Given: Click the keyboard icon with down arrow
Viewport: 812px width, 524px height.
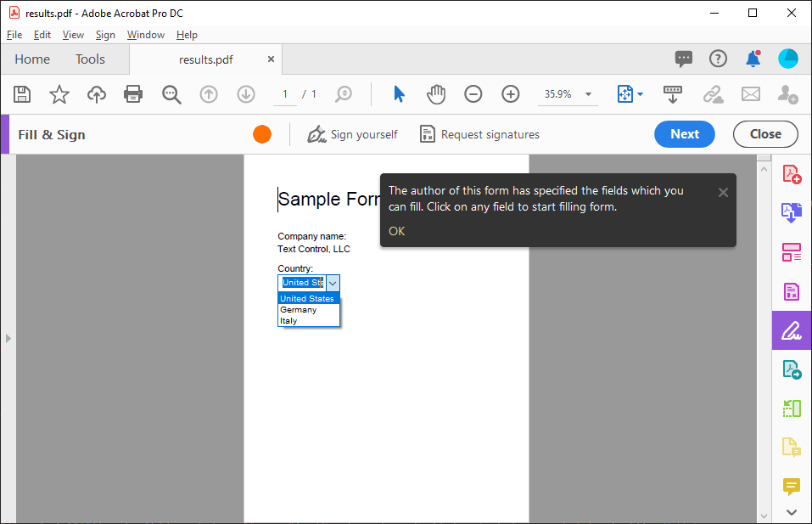Looking at the screenshot, I should pos(673,94).
